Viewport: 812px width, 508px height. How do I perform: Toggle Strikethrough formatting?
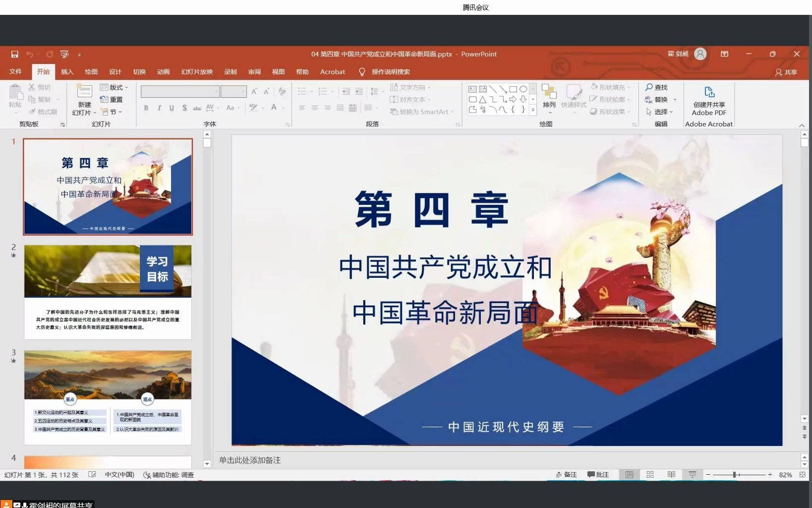tap(197, 108)
